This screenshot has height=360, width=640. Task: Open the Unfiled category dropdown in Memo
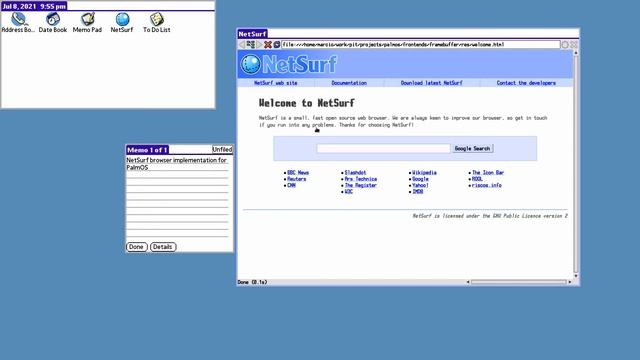tap(222, 149)
